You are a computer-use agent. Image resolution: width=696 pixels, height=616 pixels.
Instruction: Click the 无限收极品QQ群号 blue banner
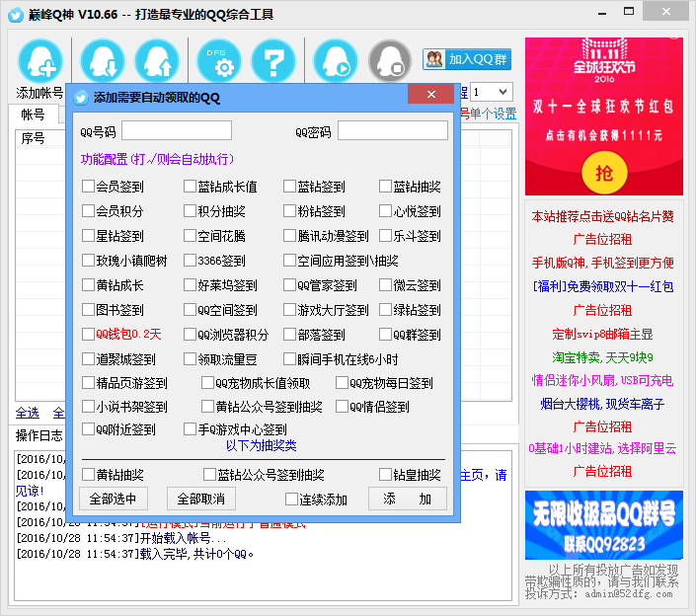[x=603, y=525]
